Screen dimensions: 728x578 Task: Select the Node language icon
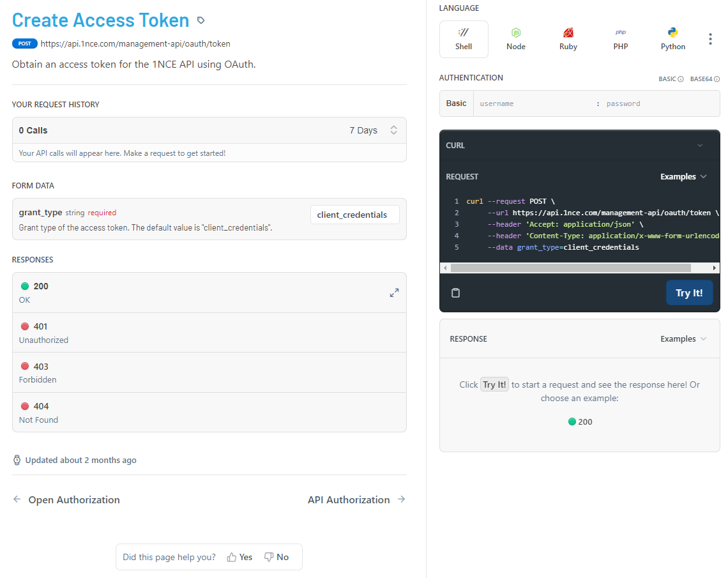point(516,33)
